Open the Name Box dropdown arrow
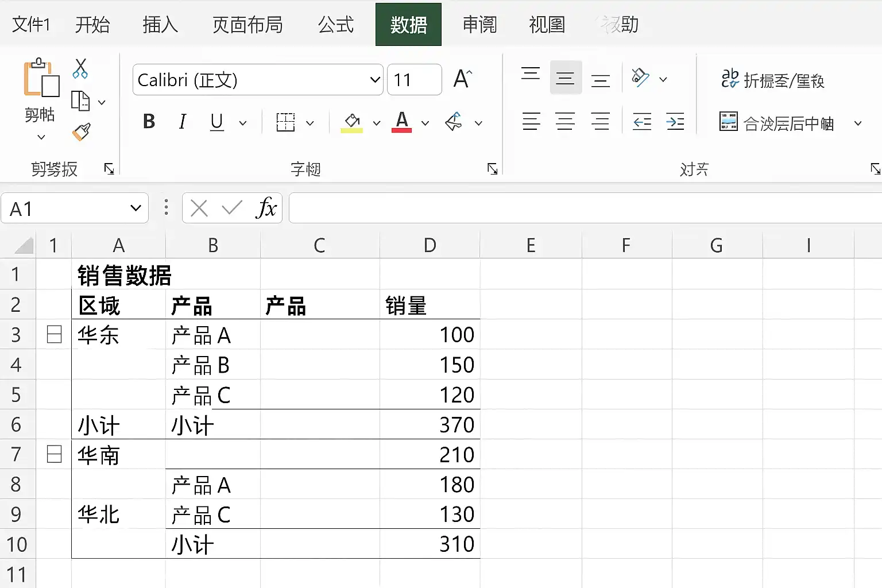 coord(136,208)
